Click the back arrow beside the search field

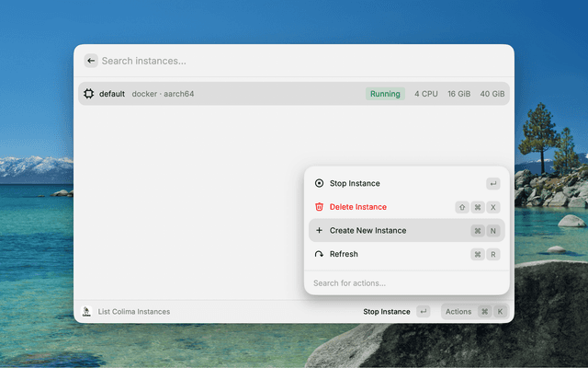(91, 61)
